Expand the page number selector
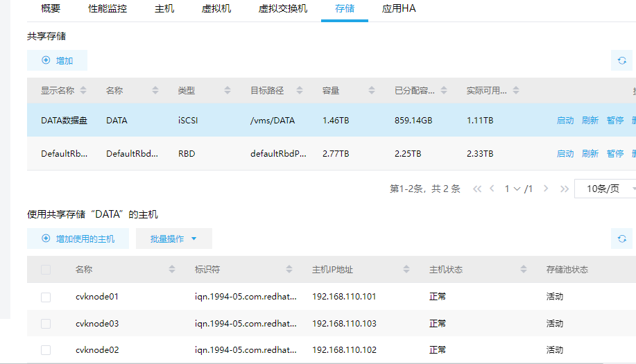Image resolution: width=636 pixels, height=364 pixels. tap(518, 189)
